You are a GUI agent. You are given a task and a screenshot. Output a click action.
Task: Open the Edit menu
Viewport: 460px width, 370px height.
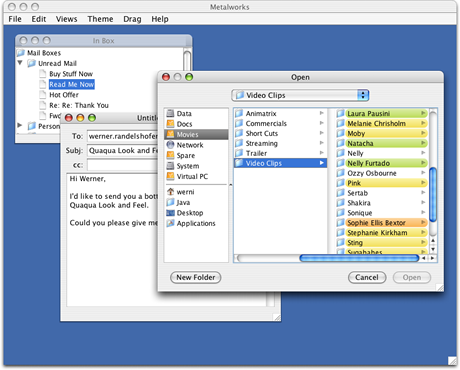(x=39, y=19)
